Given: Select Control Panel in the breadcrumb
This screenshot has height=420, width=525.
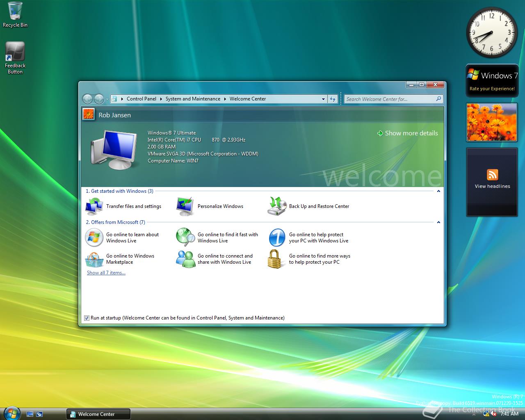Looking at the screenshot, I should [x=142, y=99].
